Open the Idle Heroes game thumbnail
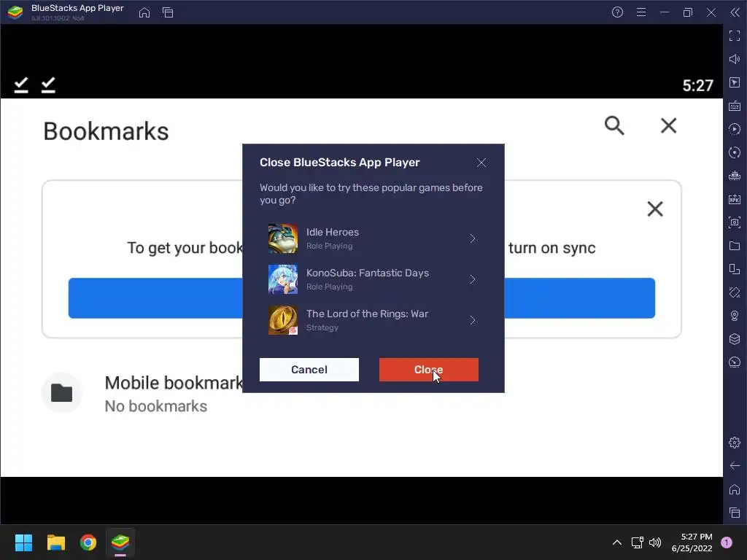The height and width of the screenshot is (560, 747). 283,238
